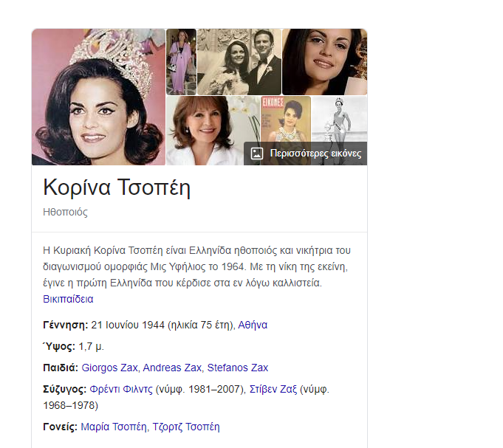Click the Ύψος label
Viewport: 503px width, 448px height.
[59, 346]
